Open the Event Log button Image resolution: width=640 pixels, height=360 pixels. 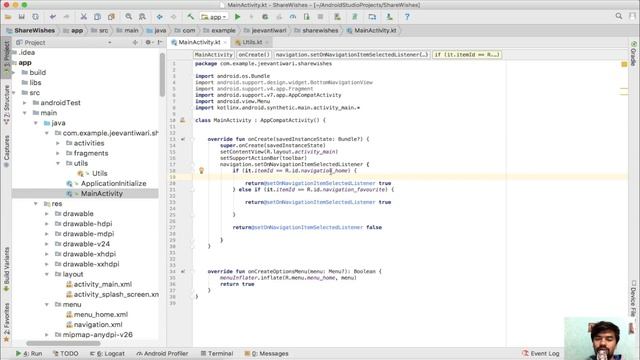coord(541,353)
